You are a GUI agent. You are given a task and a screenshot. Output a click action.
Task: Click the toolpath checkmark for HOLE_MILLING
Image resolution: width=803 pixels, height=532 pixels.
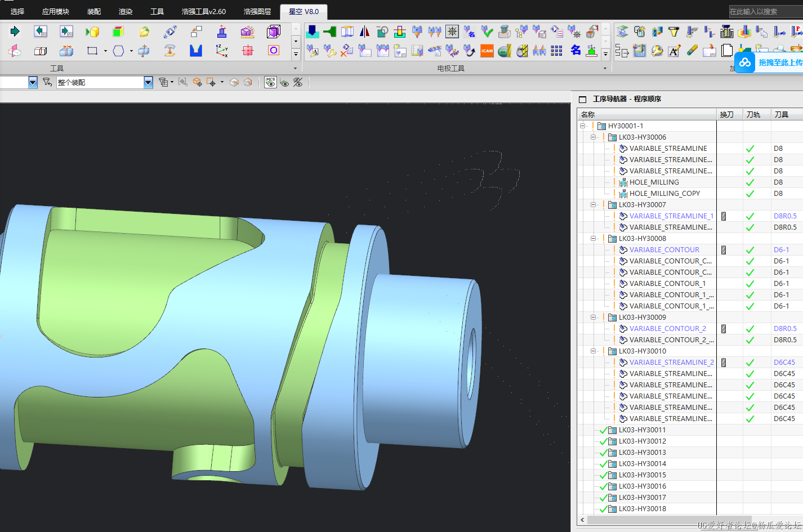pyautogui.click(x=750, y=182)
